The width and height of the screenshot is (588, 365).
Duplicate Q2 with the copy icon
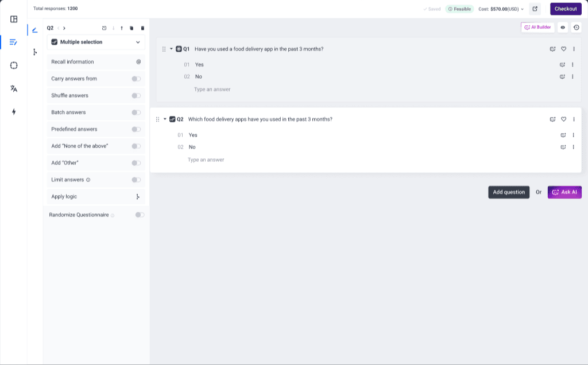point(131,28)
